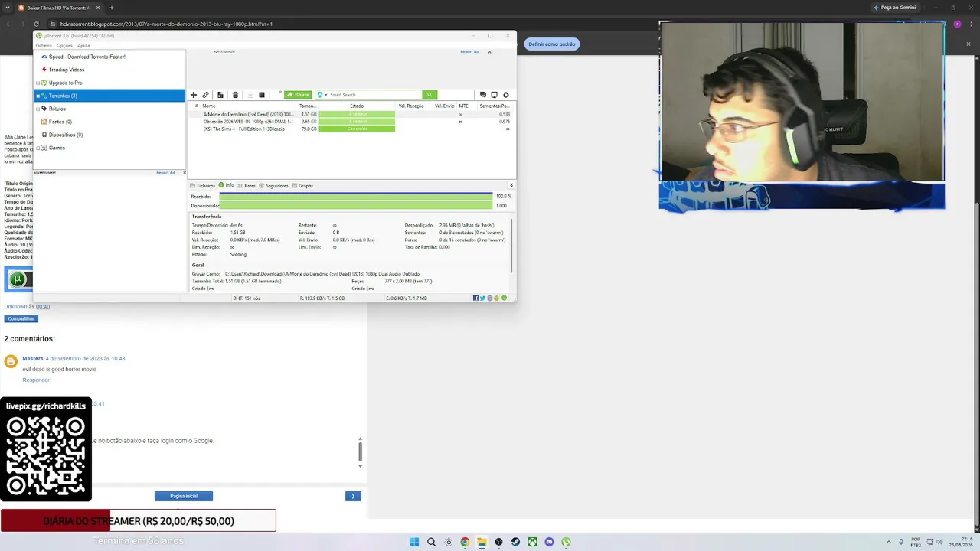Expand the Upgrade to Pro tree node
The height and width of the screenshot is (551, 980).
[38, 83]
